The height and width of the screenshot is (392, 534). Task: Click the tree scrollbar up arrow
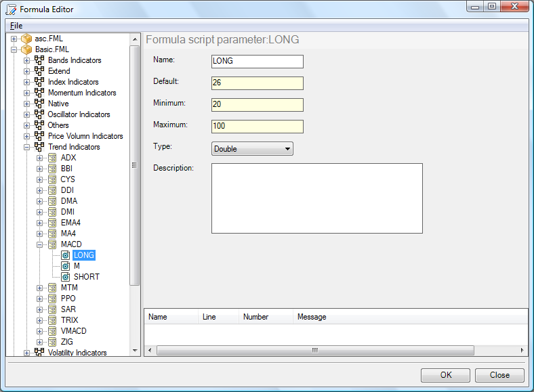(x=135, y=39)
